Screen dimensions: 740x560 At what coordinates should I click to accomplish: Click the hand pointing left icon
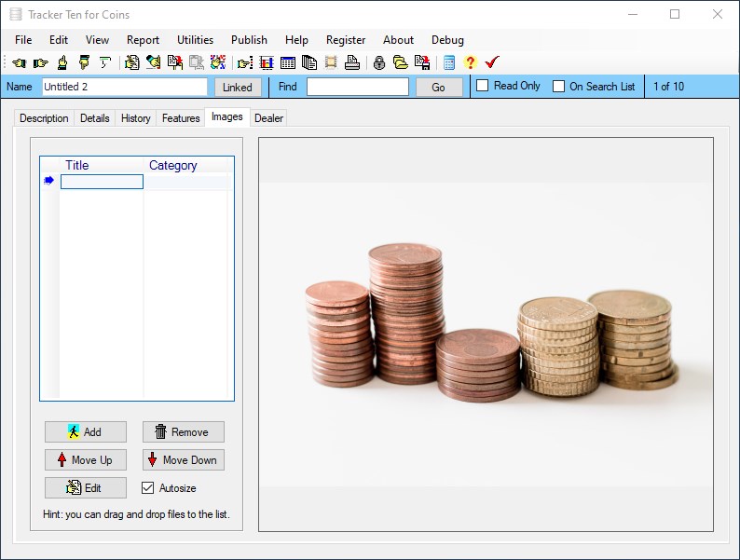coord(19,62)
